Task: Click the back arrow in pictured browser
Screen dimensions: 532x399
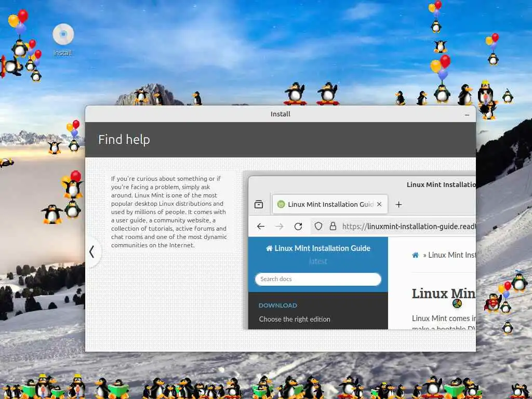Action: tap(261, 227)
